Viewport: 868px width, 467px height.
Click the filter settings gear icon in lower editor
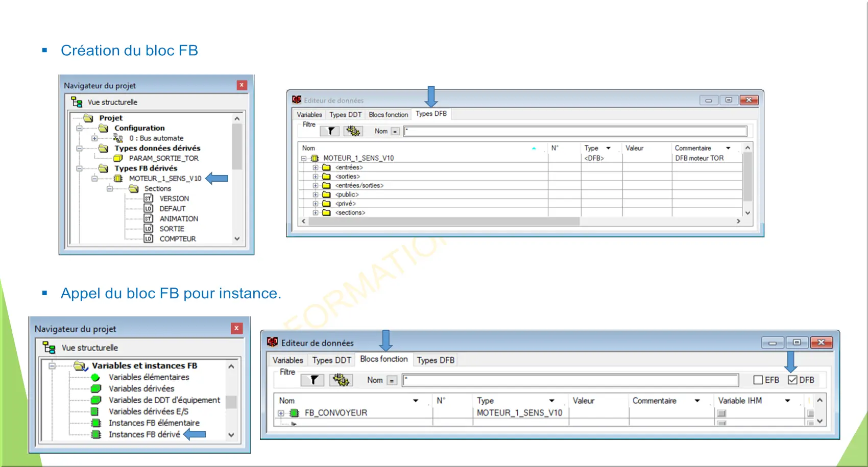tap(340, 380)
